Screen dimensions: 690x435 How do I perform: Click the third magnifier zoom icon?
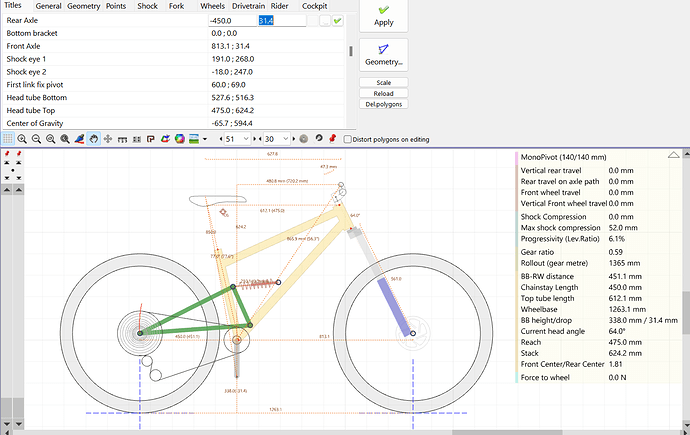[51, 139]
